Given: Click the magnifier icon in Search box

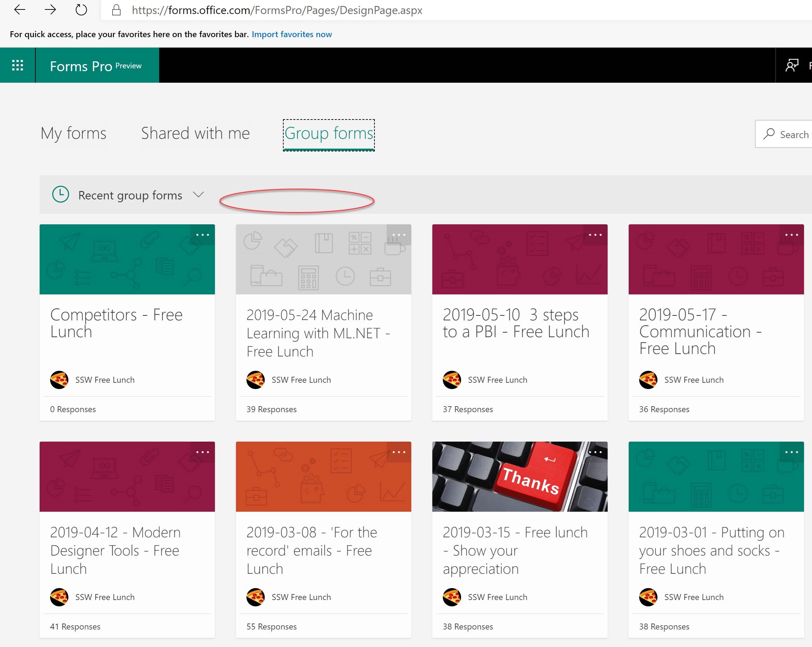Looking at the screenshot, I should click(769, 134).
